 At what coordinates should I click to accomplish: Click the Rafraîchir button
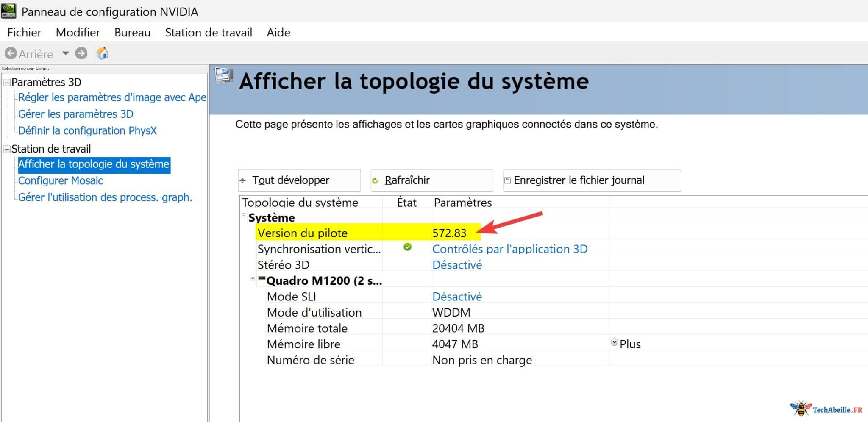[432, 180]
